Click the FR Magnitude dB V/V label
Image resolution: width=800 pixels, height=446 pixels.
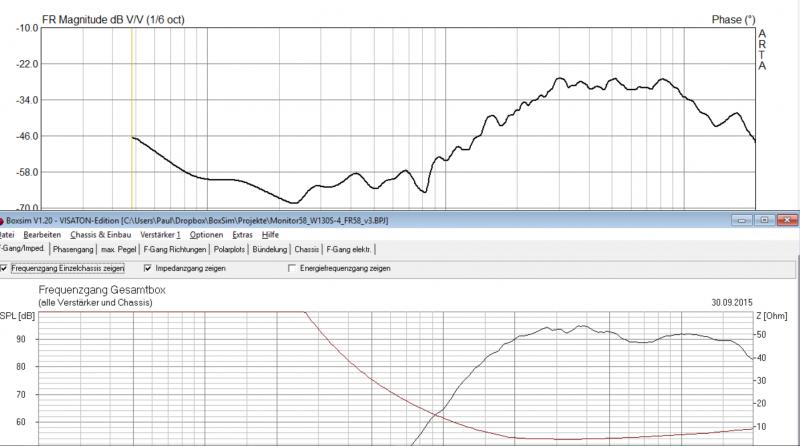(113, 20)
